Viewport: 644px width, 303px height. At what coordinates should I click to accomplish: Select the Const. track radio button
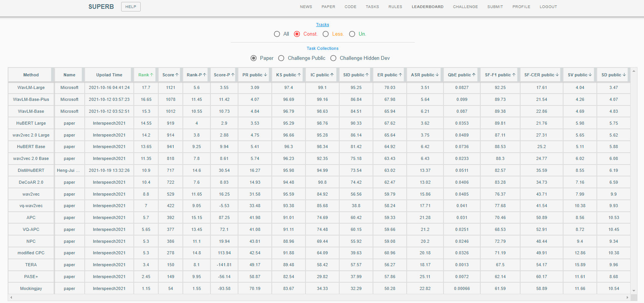297,34
